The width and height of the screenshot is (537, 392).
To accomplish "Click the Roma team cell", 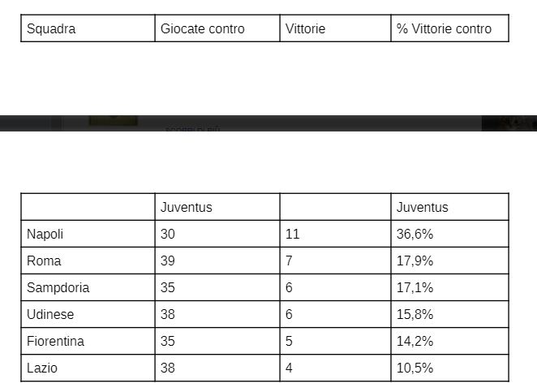I will pyautogui.click(x=44, y=261).
